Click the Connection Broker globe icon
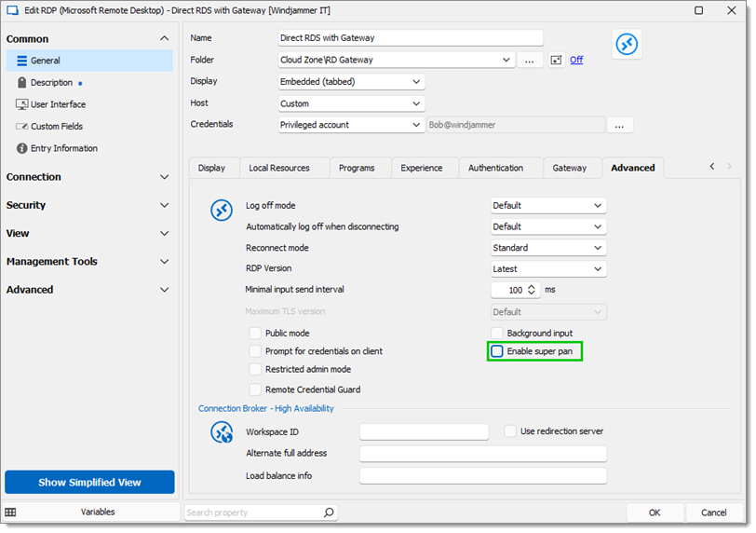 [x=222, y=432]
